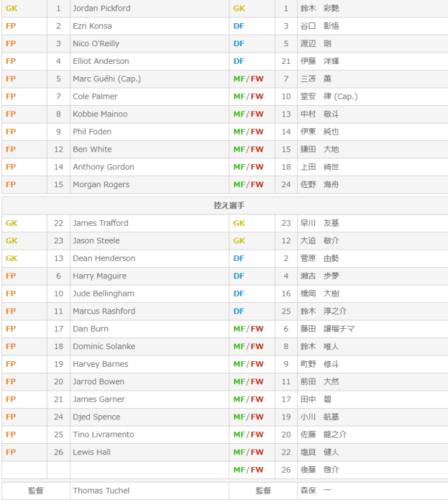Click on Jordan Pickford's name

coord(101,8)
